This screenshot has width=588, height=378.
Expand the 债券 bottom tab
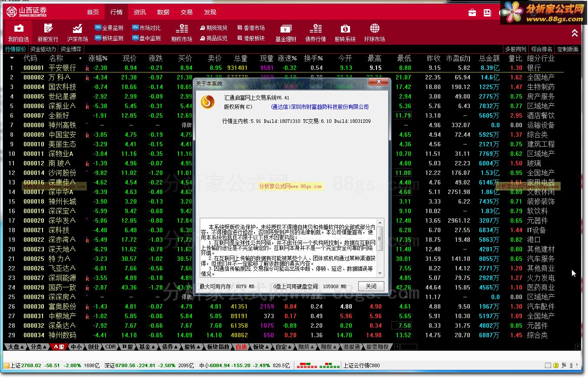click(170, 347)
